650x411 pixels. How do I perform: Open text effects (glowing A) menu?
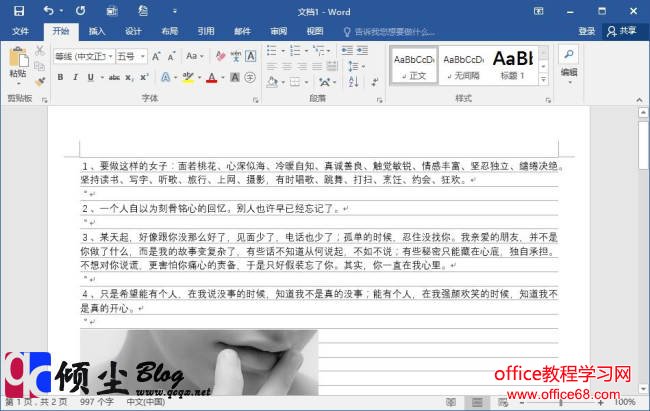click(x=165, y=77)
